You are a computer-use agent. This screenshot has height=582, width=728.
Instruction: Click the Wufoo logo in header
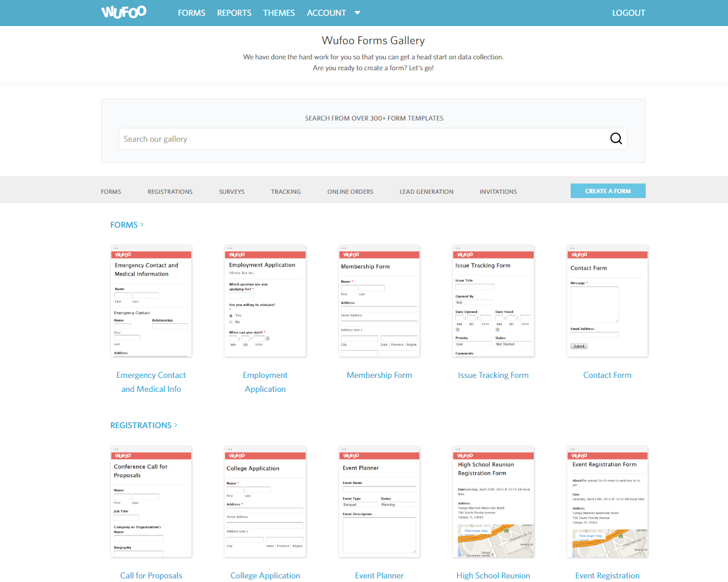(x=123, y=12)
